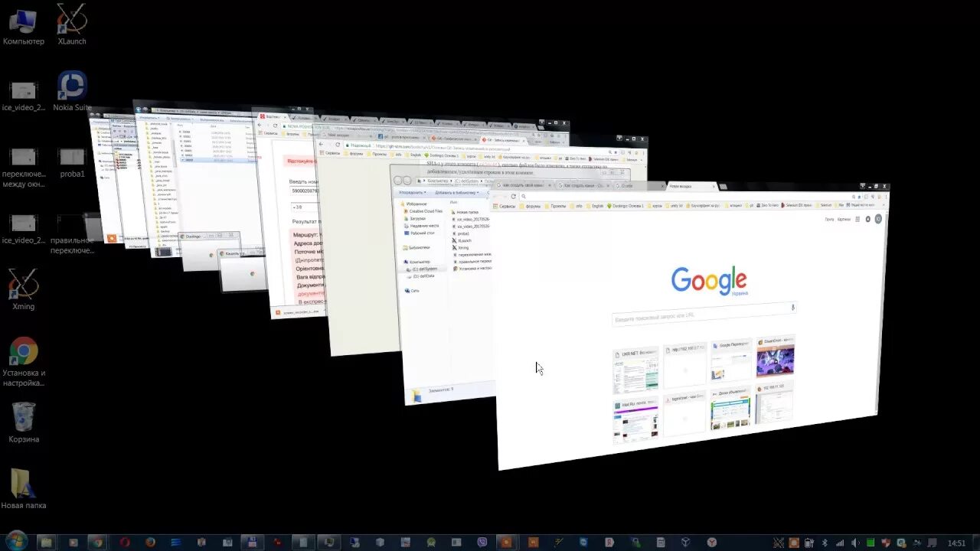Reload the page in front Chrome window
The width and height of the screenshot is (980, 551).
pyautogui.click(x=513, y=196)
